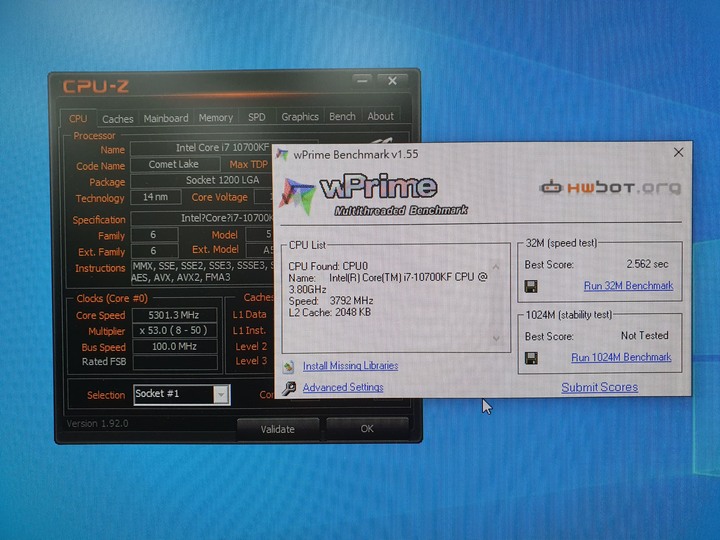The width and height of the screenshot is (720, 540).
Task: Switch to CPU tab in CPU-Z
Action: [x=78, y=118]
